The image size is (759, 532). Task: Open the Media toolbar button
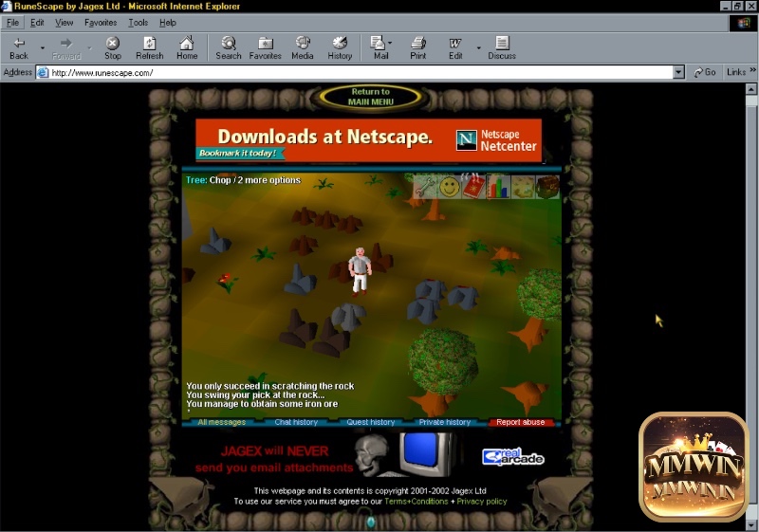click(x=303, y=48)
